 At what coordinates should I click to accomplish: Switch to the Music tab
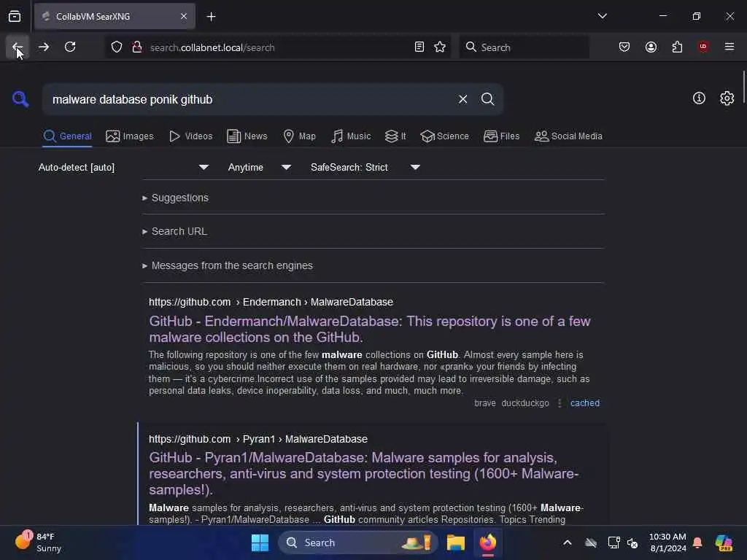tap(351, 136)
